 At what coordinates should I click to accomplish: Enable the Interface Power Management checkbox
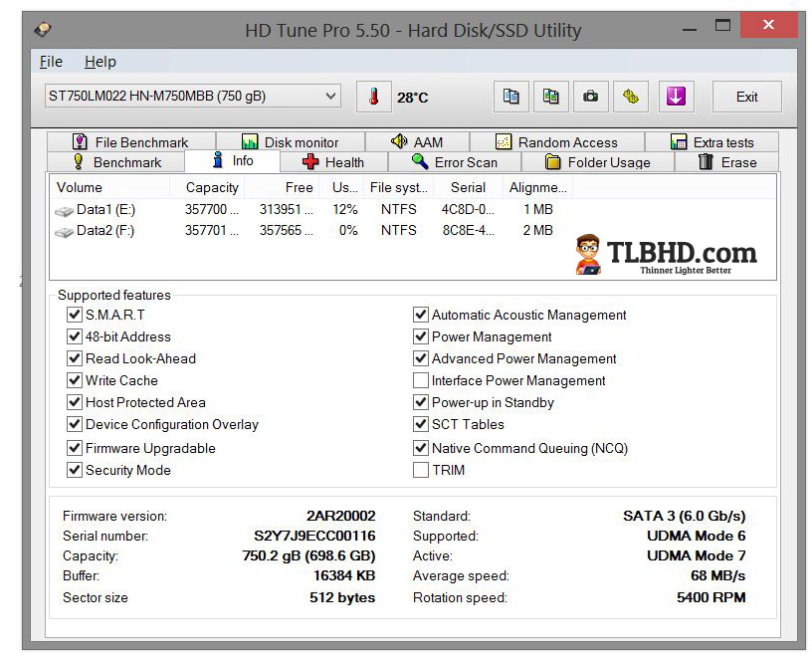pyautogui.click(x=421, y=380)
